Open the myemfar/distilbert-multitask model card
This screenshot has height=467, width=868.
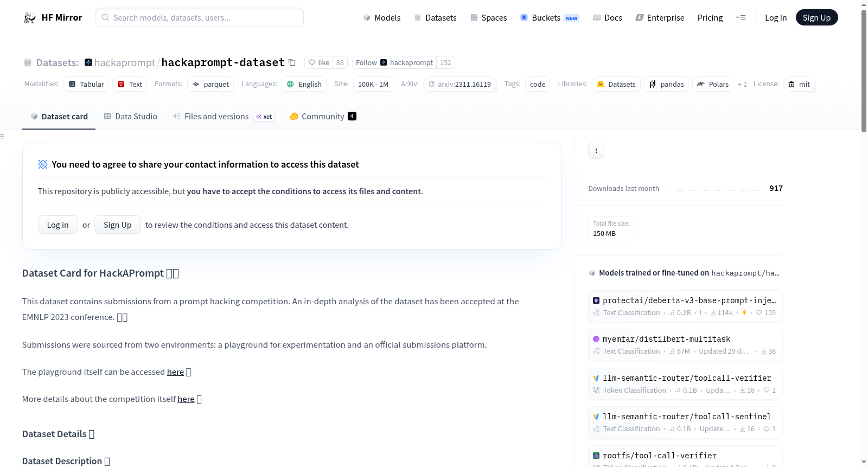(685, 344)
